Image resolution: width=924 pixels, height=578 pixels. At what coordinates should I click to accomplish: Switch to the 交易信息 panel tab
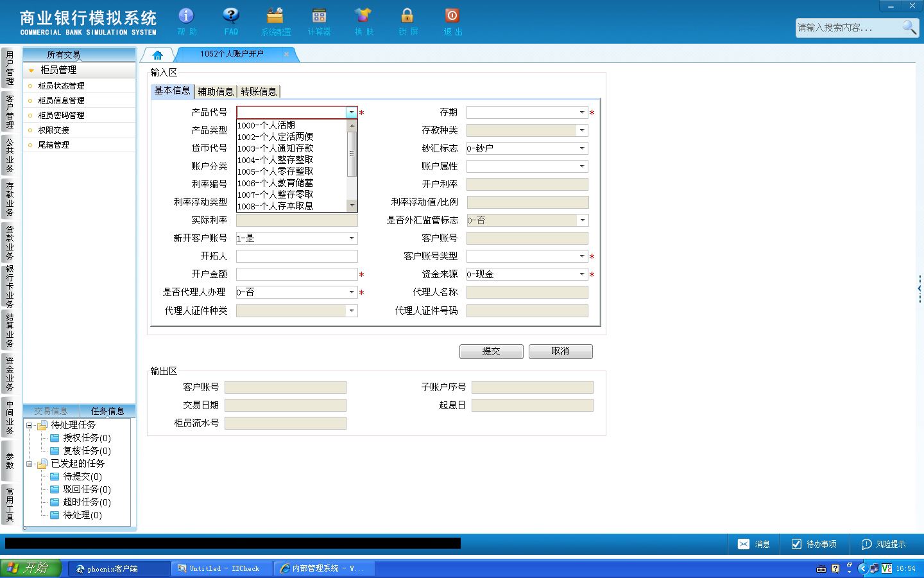(51, 411)
